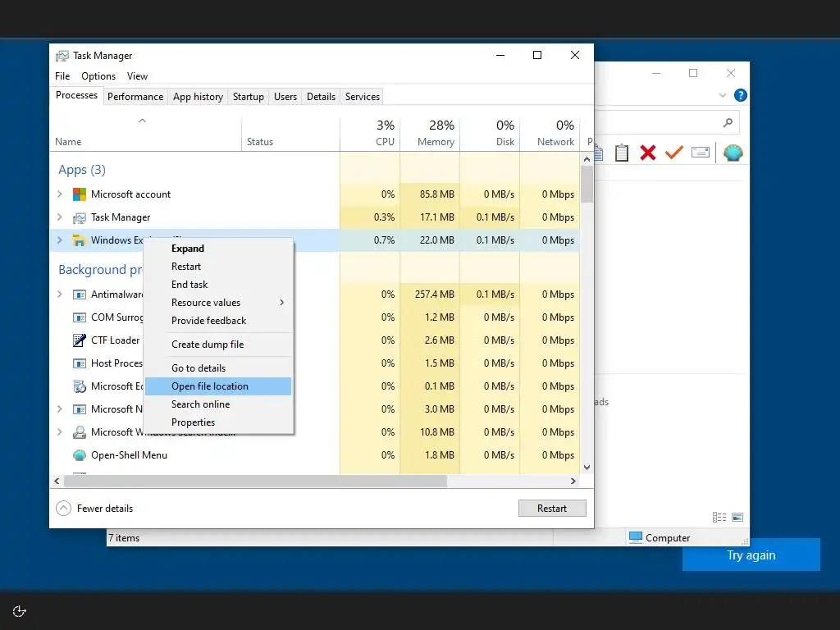Switch to the Users tab
Image resolution: width=840 pixels, height=630 pixels.
285,97
